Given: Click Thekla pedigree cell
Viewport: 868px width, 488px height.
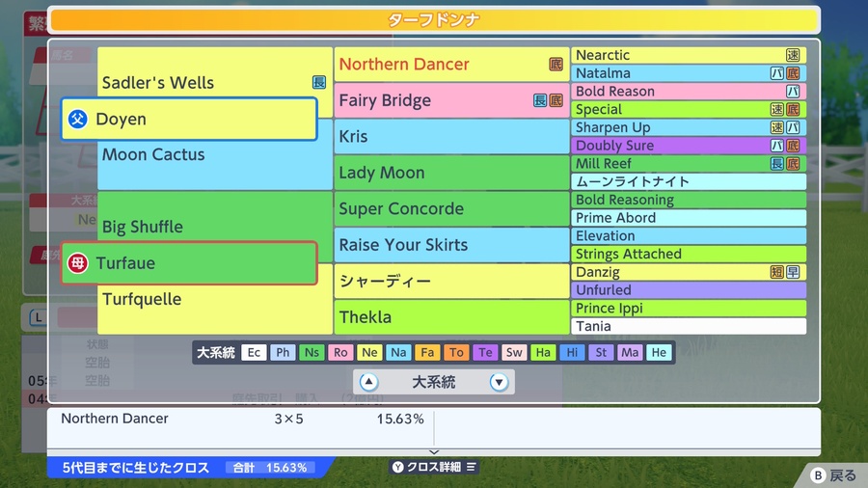Looking at the screenshot, I should coord(451,317).
